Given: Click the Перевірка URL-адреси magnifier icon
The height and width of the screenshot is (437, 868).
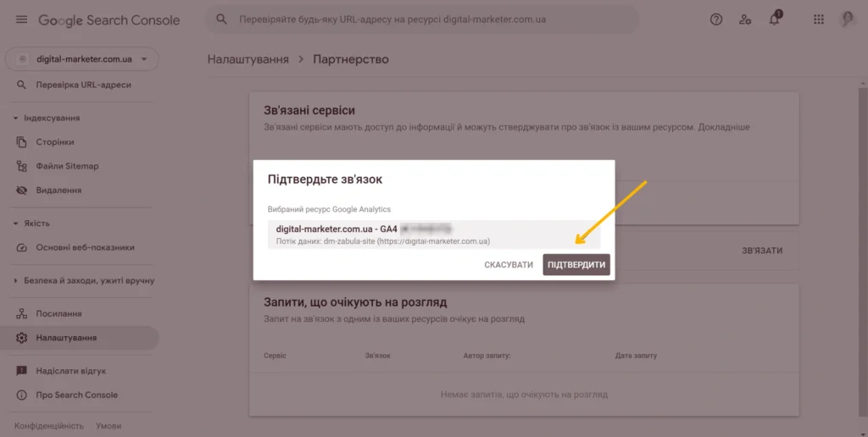Looking at the screenshot, I should pos(21,86).
